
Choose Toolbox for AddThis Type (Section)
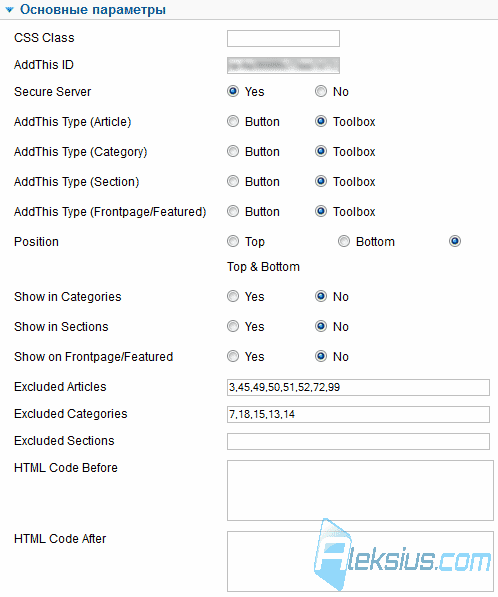tap(321, 181)
